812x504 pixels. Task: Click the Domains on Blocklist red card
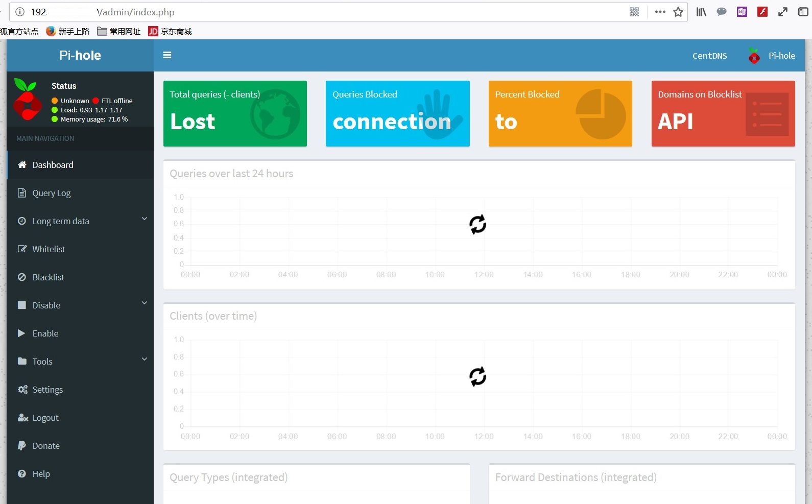[723, 113]
